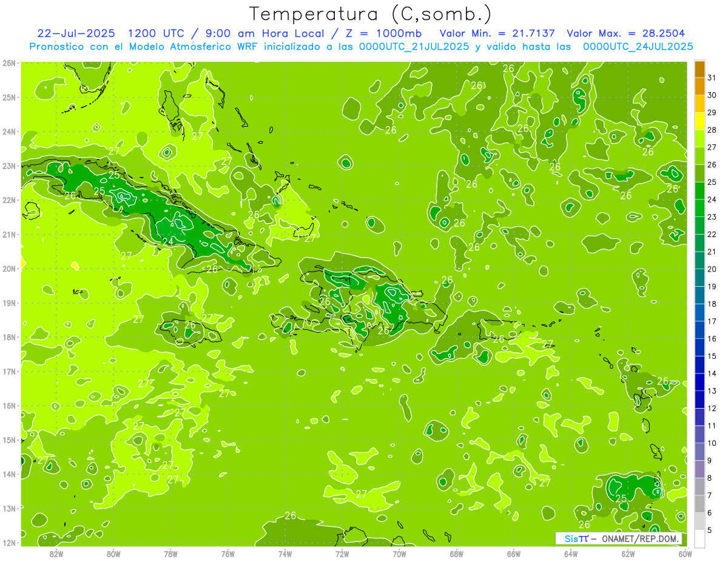Click the '74W' longitude axis label

[x=285, y=554]
